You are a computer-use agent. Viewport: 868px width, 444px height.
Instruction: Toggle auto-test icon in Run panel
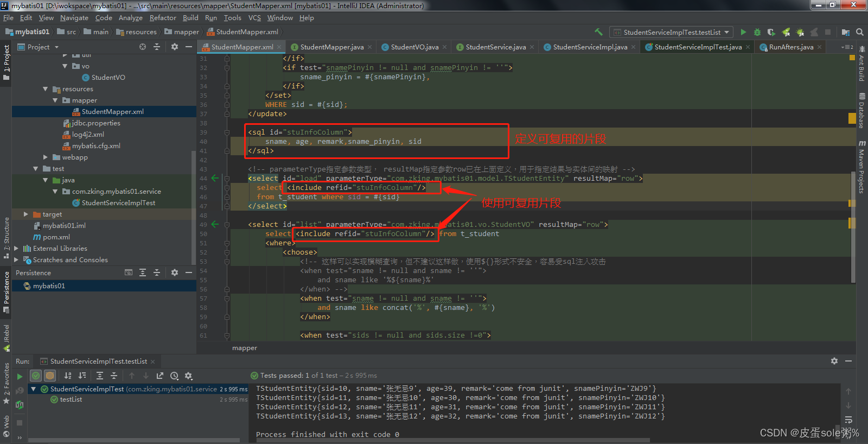click(x=20, y=404)
